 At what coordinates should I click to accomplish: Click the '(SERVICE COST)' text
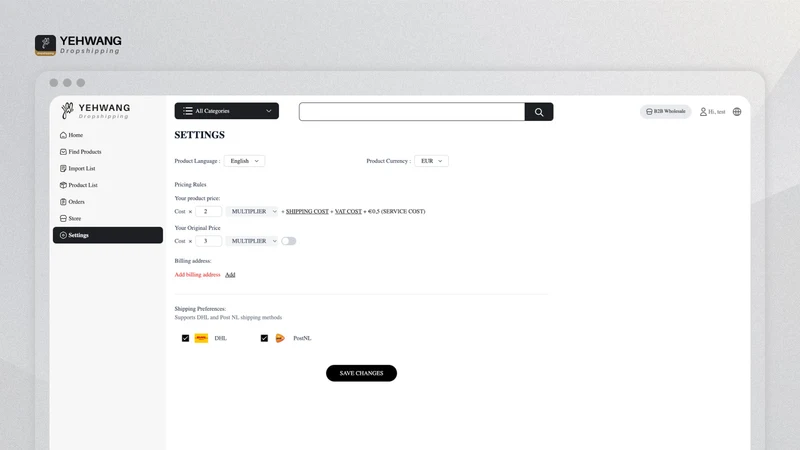tap(403, 211)
